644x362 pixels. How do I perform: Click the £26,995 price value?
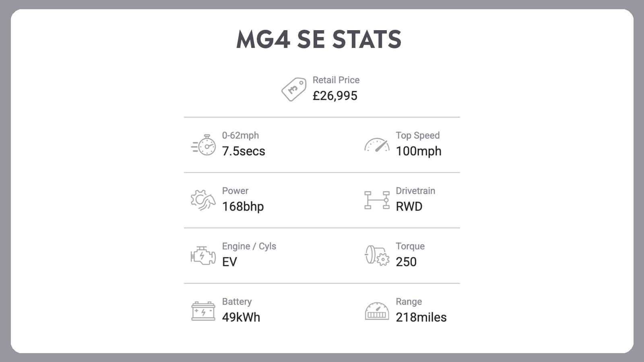[335, 96]
